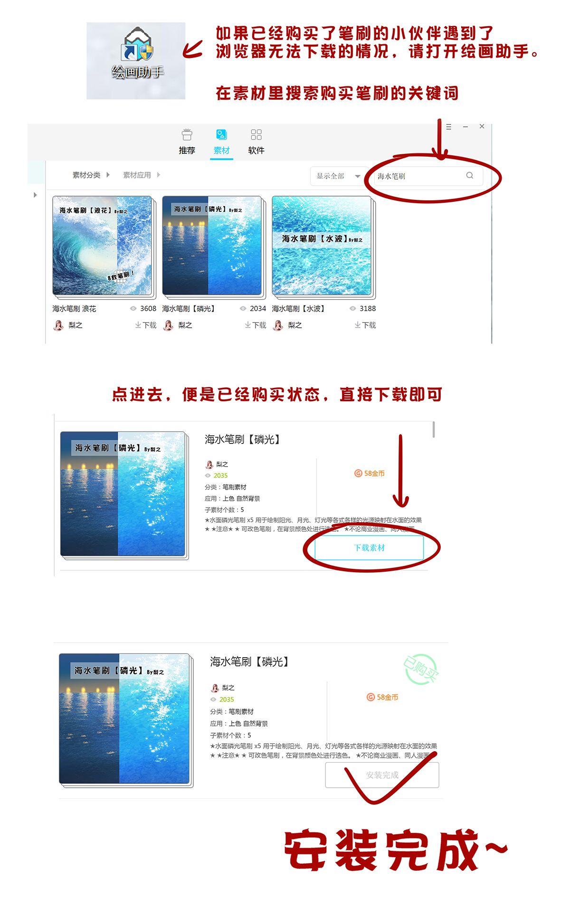Viewport: 570px width, 924px height.
Task: Open 海水笔刷【浪花】thumbnail
Action: (x=102, y=245)
